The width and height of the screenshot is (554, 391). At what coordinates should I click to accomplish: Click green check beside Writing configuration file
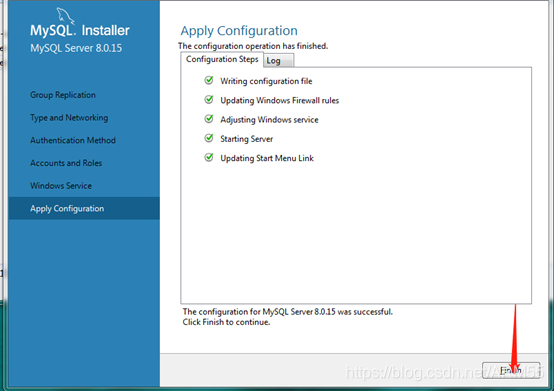(x=209, y=81)
